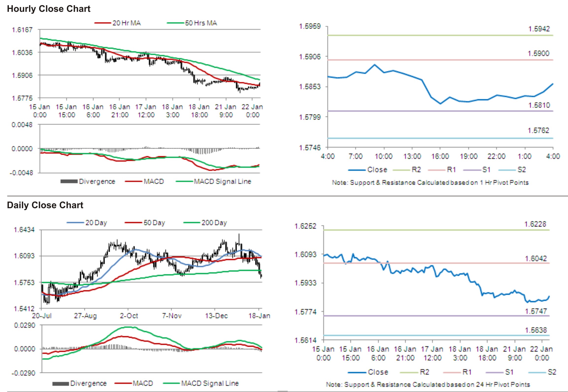Click the 0.0048 MACD axis value
The width and height of the screenshot is (568, 392).
click(22, 125)
